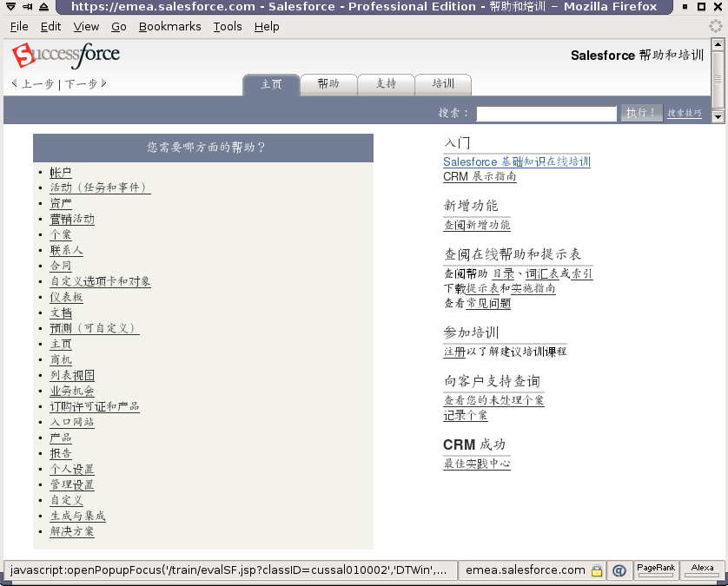Open the 业务机会 help topic
This screenshot has height=586, width=728.
pyautogui.click(x=72, y=391)
